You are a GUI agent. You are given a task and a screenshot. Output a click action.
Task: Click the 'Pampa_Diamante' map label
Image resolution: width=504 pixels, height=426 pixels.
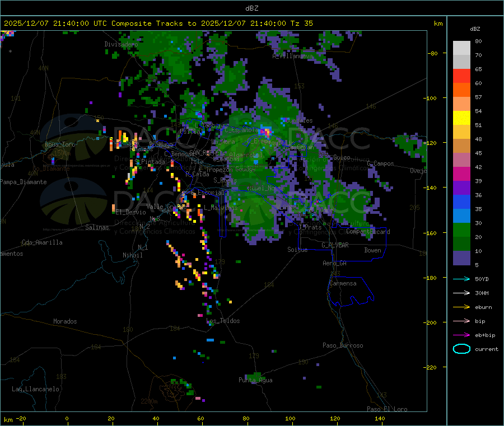coord(23,182)
